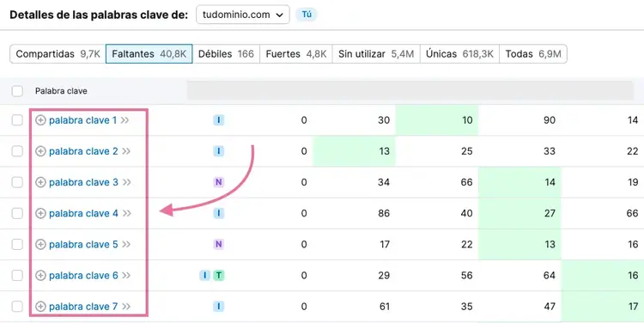Click intent badge N for palabra clave 3
Image resolution: width=644 pixels, height=323 pixels.
(218, 182)
